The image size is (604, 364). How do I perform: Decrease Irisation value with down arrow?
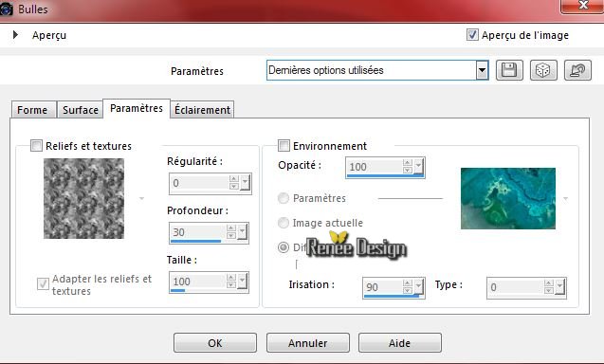[408, 290]
